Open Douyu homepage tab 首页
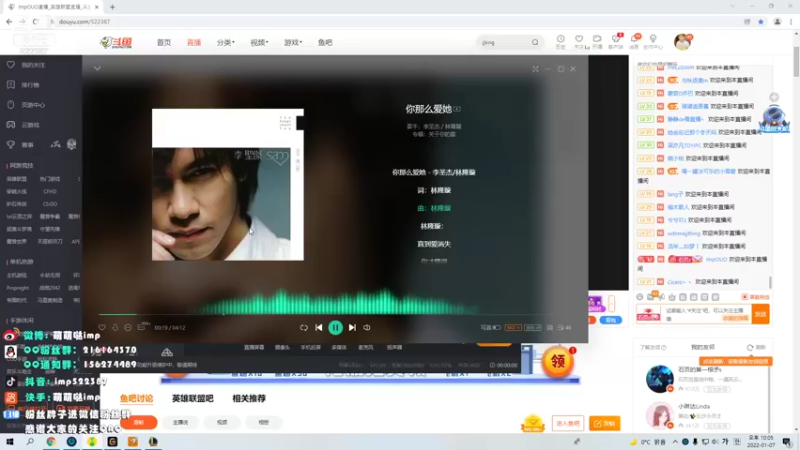The width and height of the screenshot is (800, 450). click(164, 42)
